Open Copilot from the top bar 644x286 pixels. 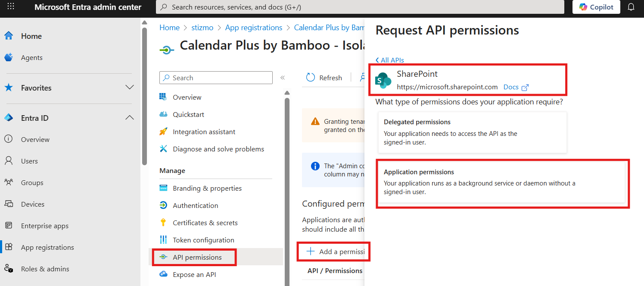coord(596,7)
